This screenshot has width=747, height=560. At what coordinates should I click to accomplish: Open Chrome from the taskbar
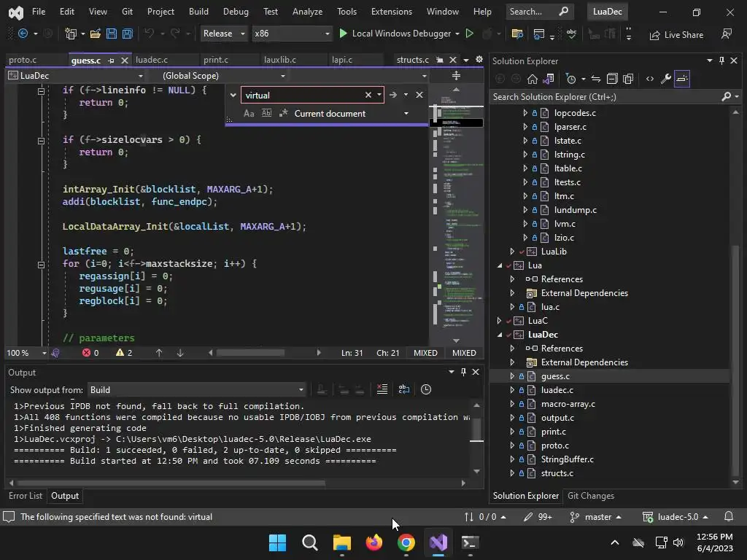click(x=406, y=542)
